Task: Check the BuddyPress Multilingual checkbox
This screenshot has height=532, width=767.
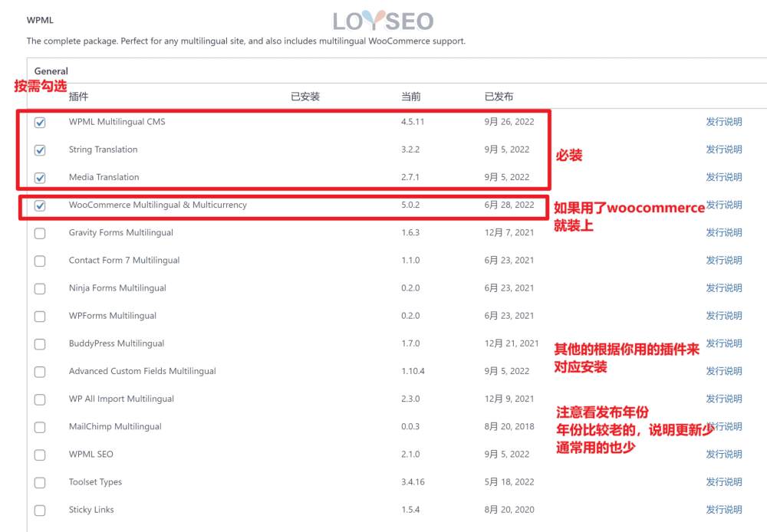Action: point(40,344)
